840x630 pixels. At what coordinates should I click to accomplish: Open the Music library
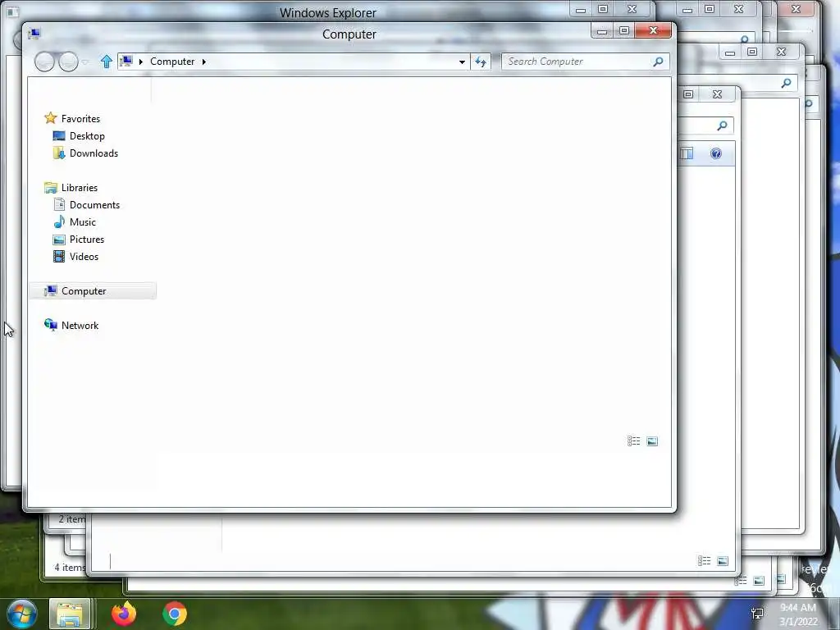83,221
